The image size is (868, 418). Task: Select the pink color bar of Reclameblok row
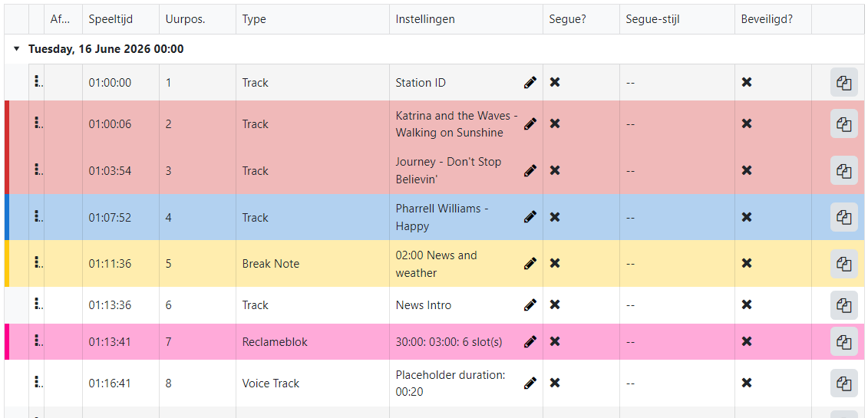(x=7, y=342)
